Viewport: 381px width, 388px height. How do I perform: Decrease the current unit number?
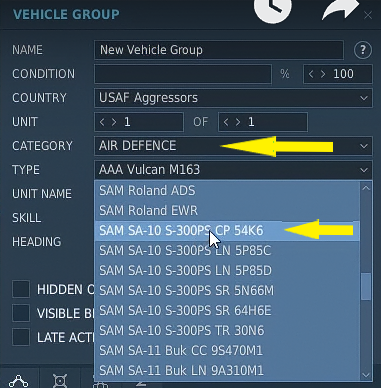pyautogui.click(x=102, y=122)
